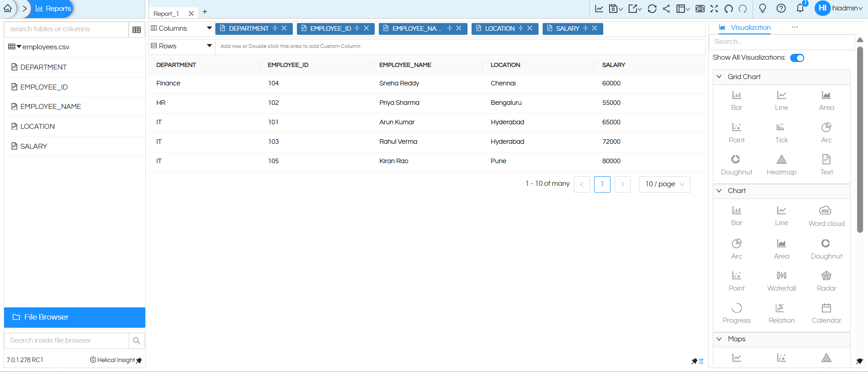Pick the Calendar visualization
Image resolution: width=868 pixels, height=372 pixels.
pyautogui.click(x=826, y=313)
